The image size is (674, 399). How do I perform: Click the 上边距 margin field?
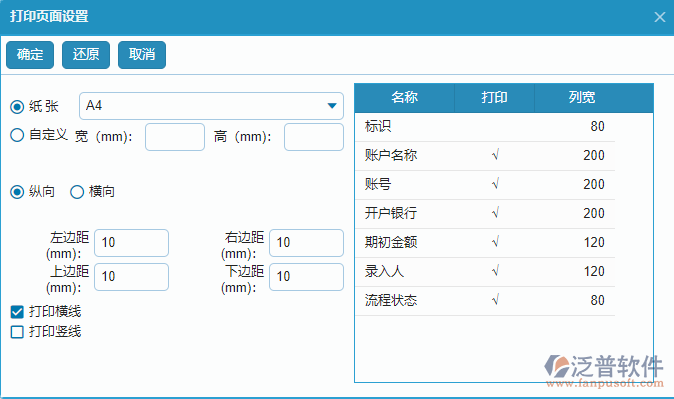pos(132,277)
